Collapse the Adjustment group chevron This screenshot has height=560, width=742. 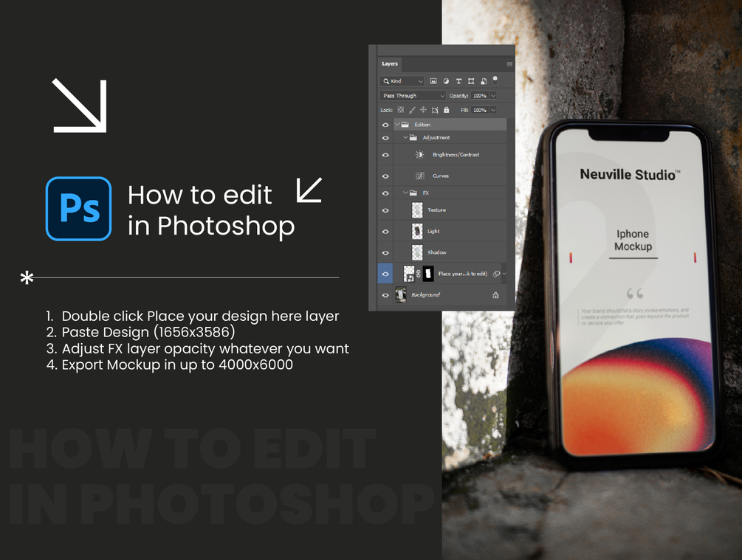click(x=405, y=138)
